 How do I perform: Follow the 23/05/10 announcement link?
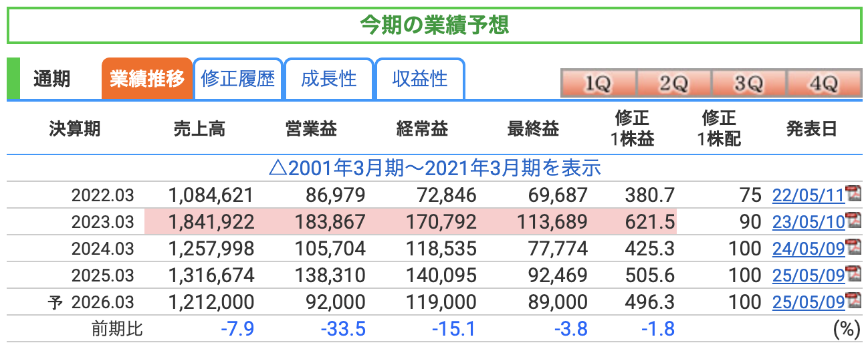808,221
